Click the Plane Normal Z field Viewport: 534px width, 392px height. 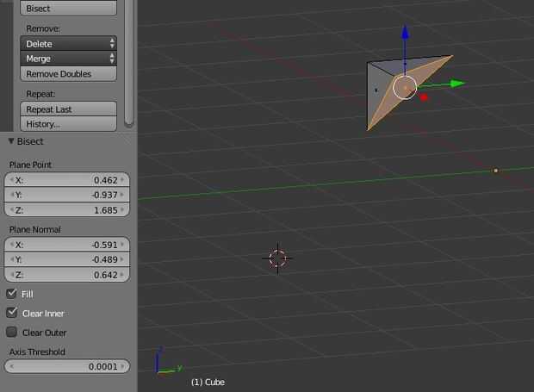(x=67, y=275)
